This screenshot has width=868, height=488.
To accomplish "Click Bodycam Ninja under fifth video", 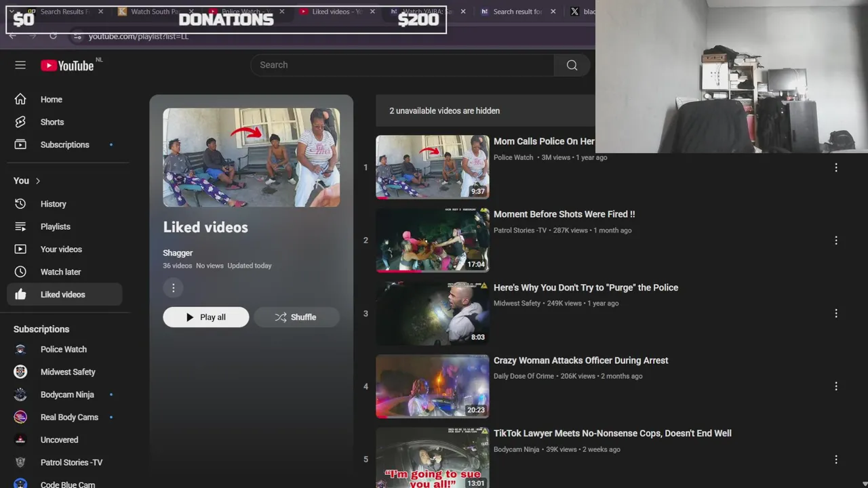I will 517,449.
